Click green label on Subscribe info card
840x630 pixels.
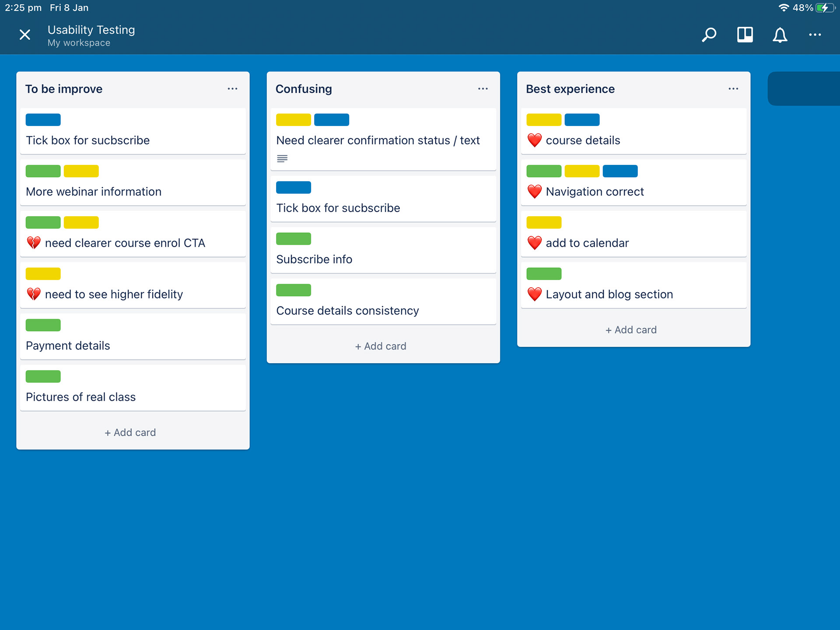point(294,239)
